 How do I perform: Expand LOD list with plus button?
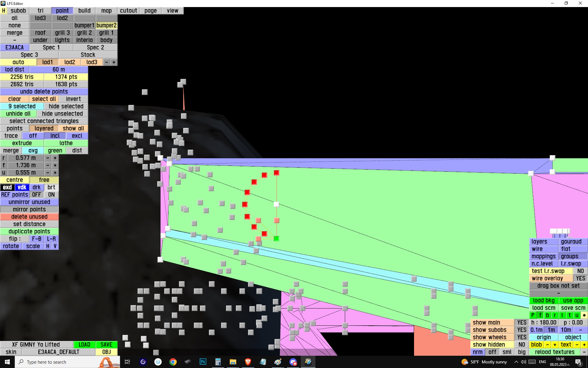(114, 62)
